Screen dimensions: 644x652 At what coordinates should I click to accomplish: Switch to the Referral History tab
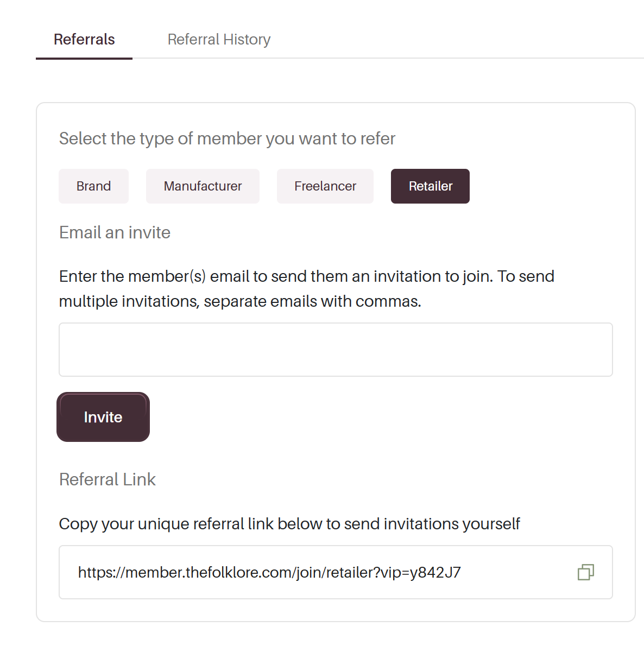(219, 39)
